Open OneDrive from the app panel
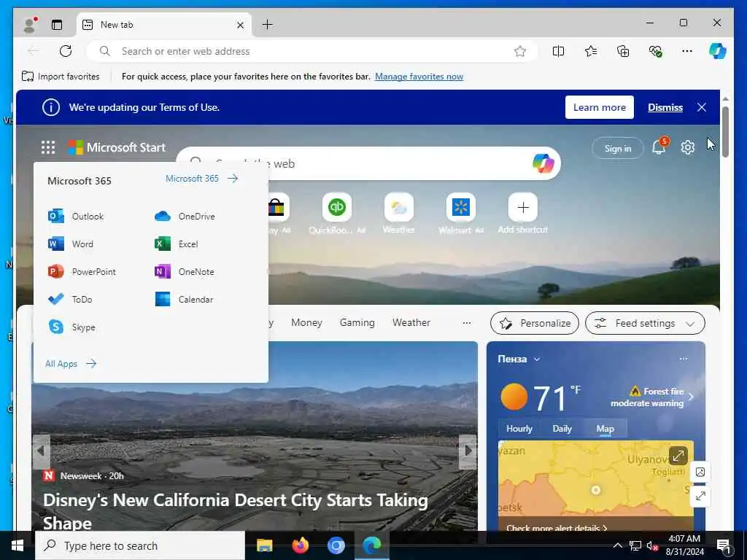 185,216
